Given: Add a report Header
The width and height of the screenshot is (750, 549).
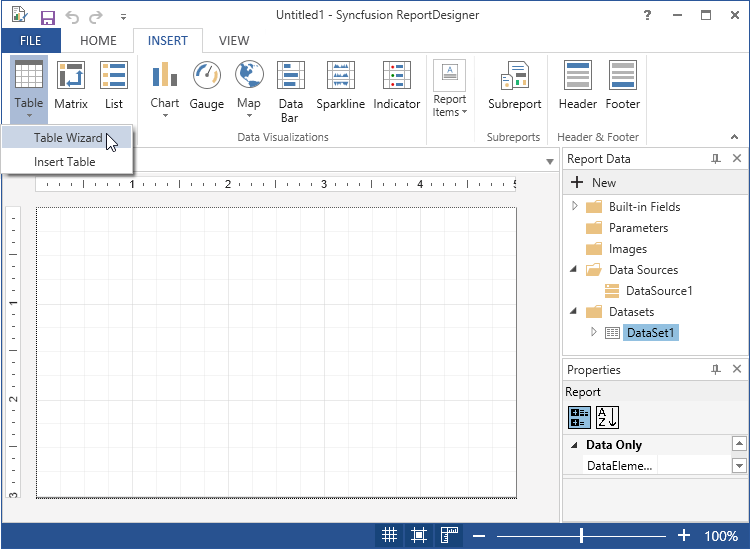Looking at the screenshot, I should pyautogui.click(x=578, y=85).
